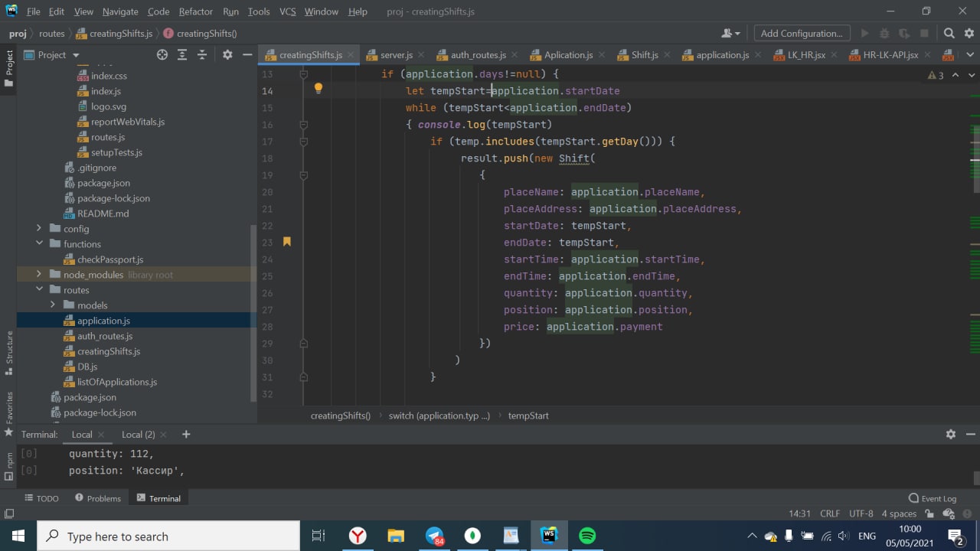This screenshot has width=980, height=551.
Task: Toggle the npm tool window side button
Action: coord(8,465)
